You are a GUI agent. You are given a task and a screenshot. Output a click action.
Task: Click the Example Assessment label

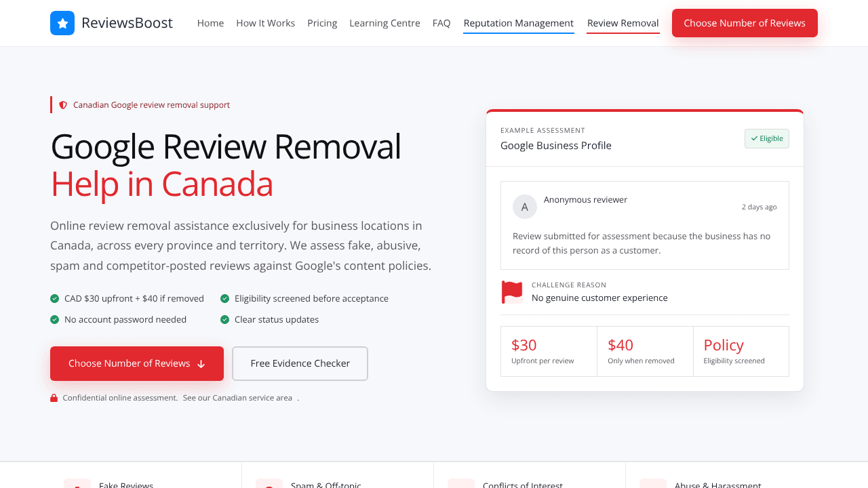[x=542, y=130]
